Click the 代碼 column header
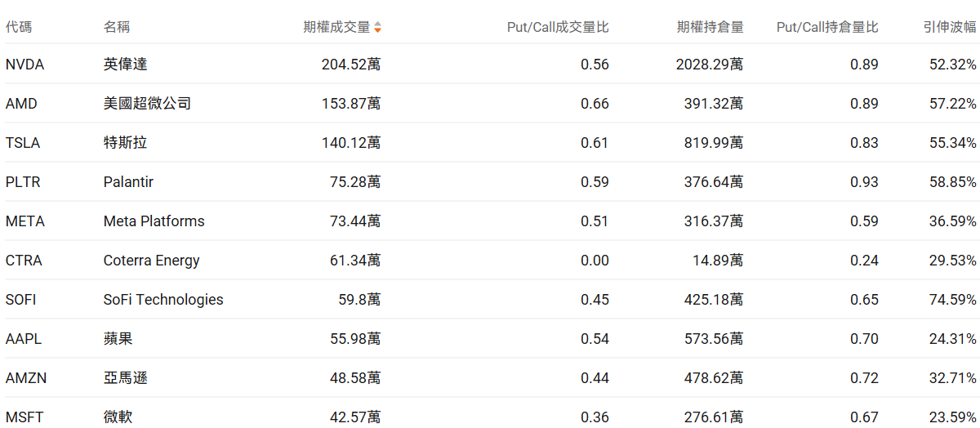The height and width of the screenshot is (428, 980). [x=19, y=27]
